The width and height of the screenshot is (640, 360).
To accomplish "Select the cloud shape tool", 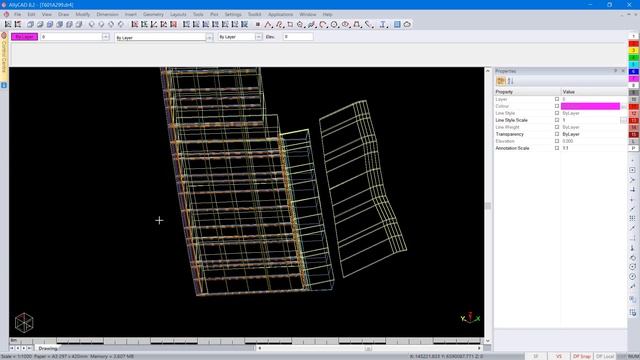I will coord(407,24).
